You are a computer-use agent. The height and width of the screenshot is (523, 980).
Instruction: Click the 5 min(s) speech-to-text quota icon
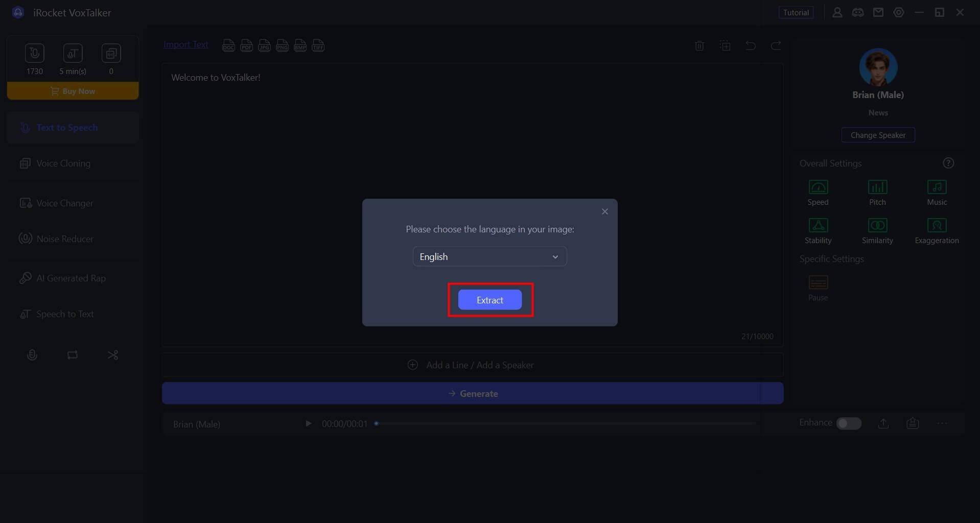73,53
